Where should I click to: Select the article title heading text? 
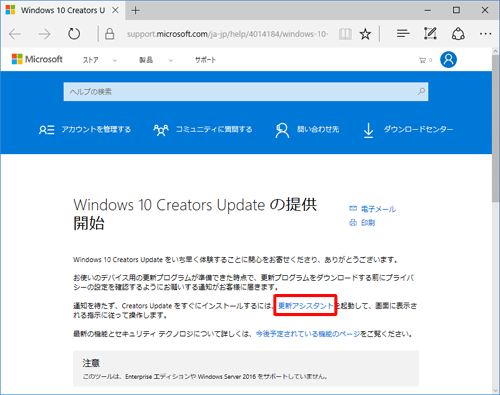(195, 214)
